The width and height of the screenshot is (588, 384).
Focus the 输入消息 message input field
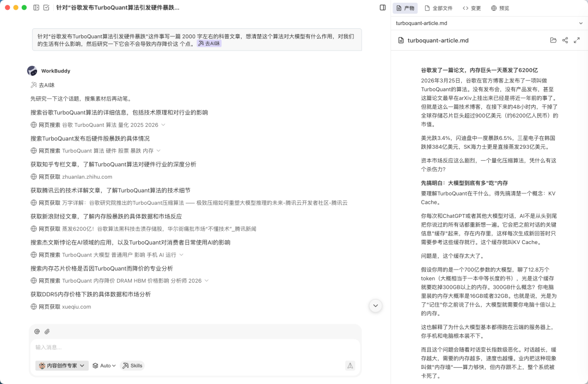pos(195,348)
